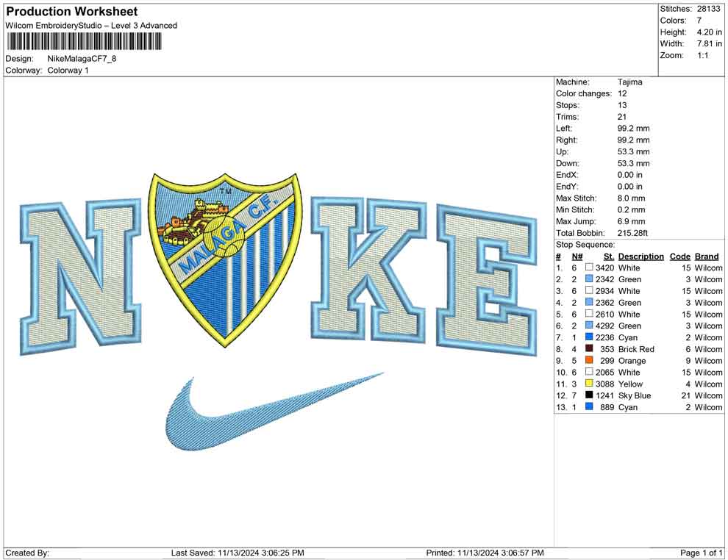Click the Wilcom brand in Orange row
Image resolution: width=728 pixels, height=560 pixels.
coord(708,361)
